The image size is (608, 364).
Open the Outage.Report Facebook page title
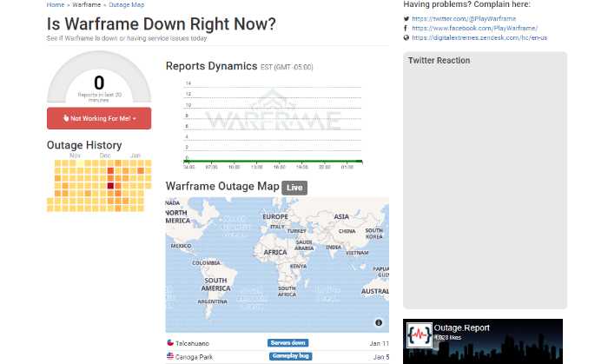click(461, 328)
